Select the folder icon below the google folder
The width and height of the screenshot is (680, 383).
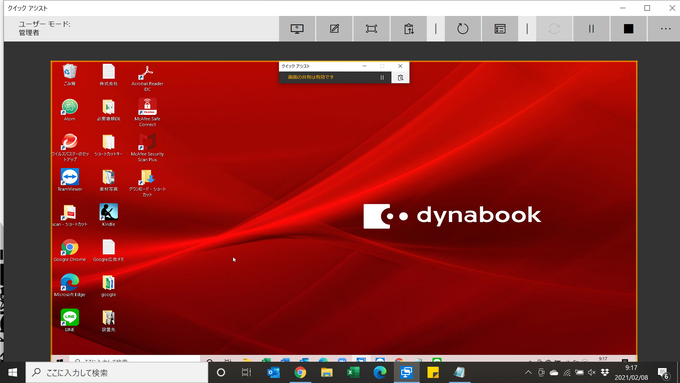tap(108, 321)
